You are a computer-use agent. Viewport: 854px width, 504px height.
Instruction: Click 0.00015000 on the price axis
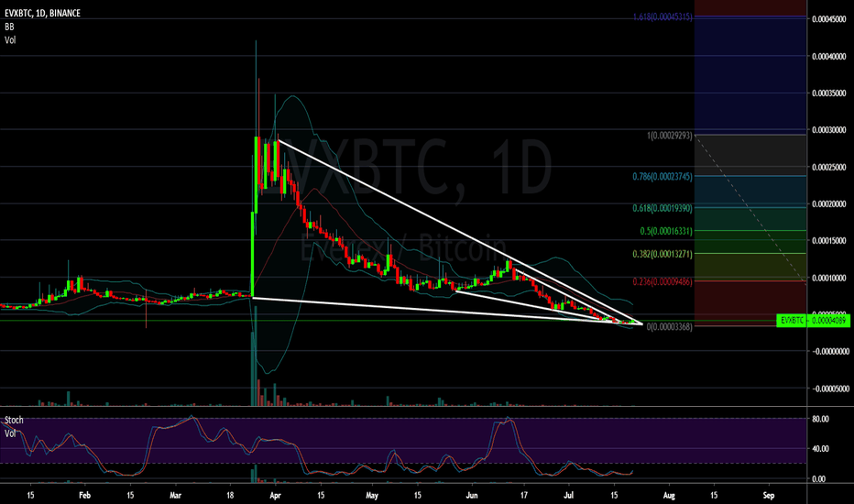pyautogui.click(x=829, y=240)
